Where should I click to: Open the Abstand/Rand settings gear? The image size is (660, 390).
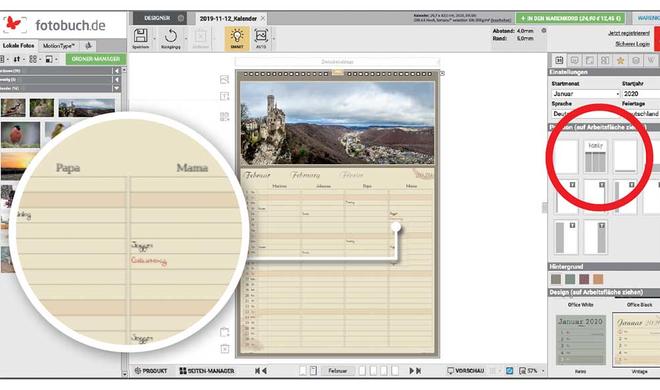pyautogui.click(x=544, y=31)
